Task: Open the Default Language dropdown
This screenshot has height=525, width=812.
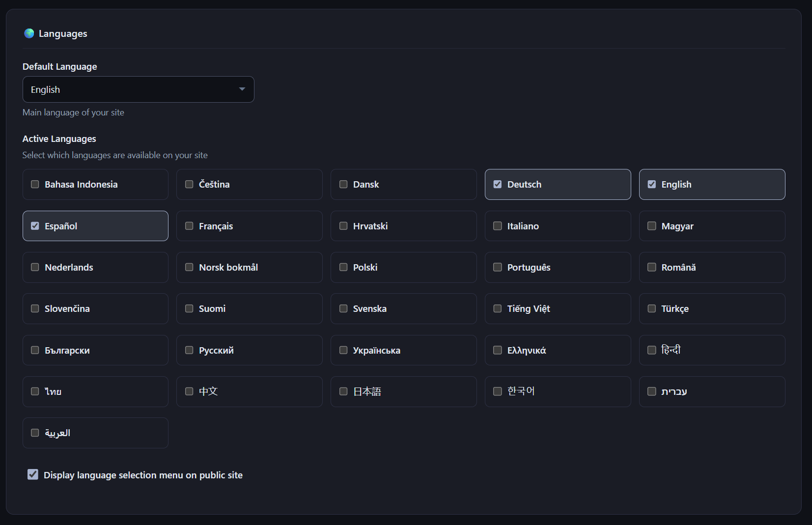Action: coord(138,89)
